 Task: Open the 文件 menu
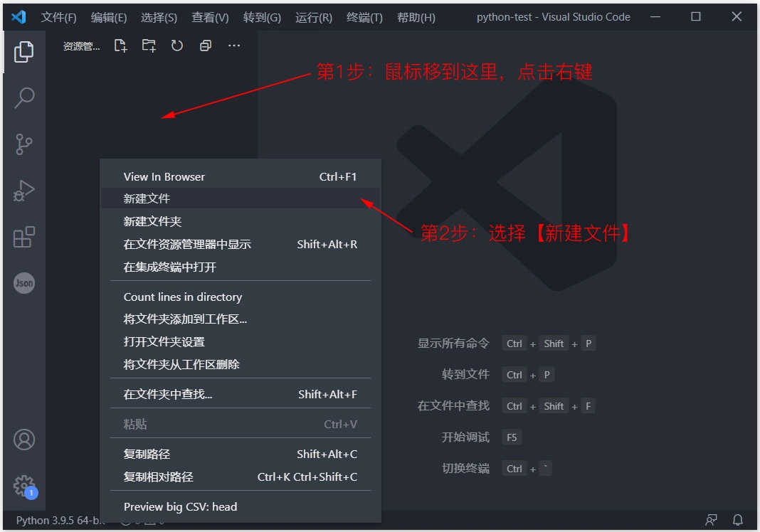click(x=58, y=16)
